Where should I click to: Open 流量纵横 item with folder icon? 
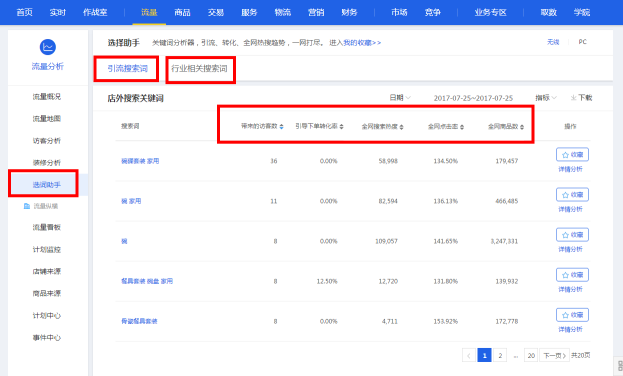pos(41,206)
